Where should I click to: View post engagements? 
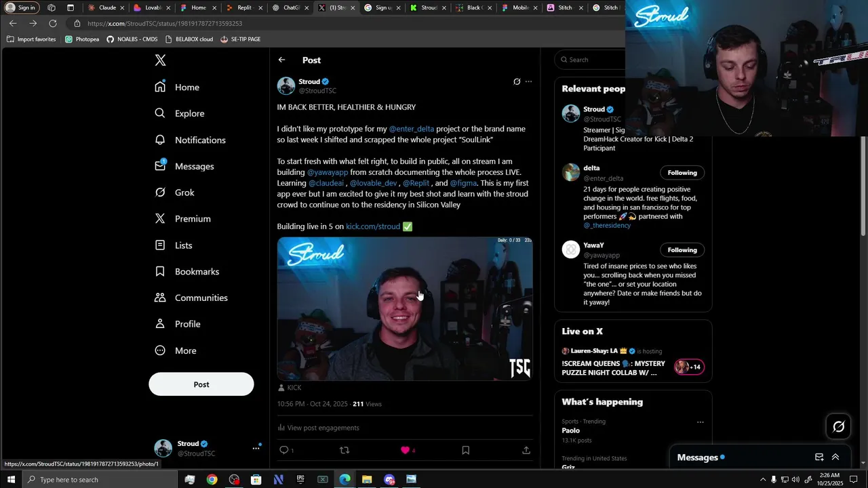pos(318,428)
